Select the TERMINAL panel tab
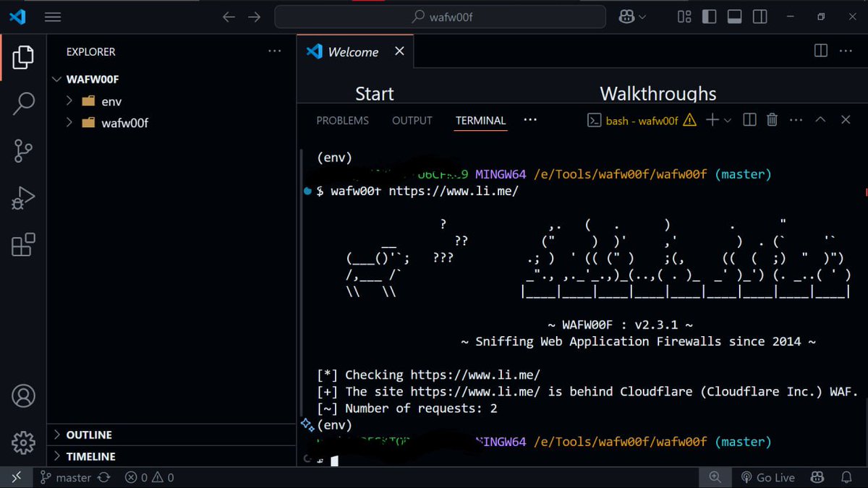This screenshot has height=488, width=868. coord(480,121)
